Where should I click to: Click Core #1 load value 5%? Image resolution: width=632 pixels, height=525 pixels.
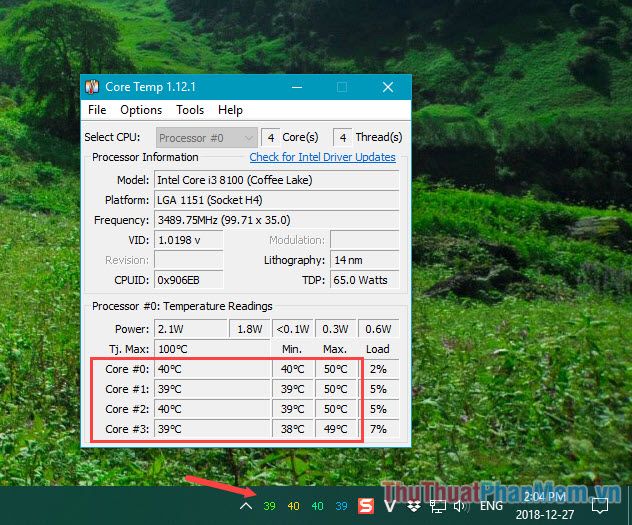tap(378, 389)
